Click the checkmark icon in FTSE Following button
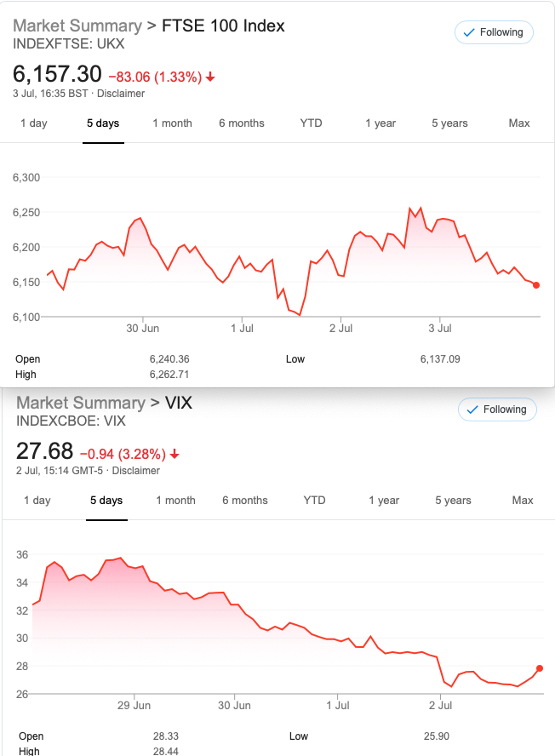555x756 pixels. (469, 33)
